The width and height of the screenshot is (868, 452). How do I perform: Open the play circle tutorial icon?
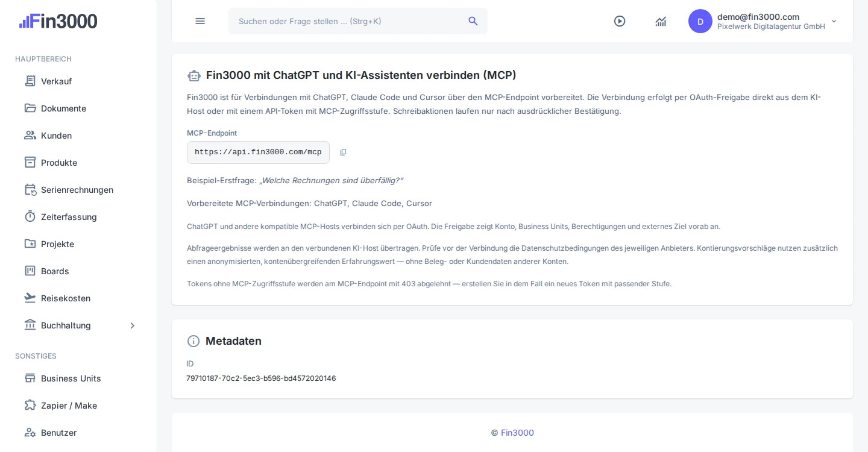coord(620,21)
